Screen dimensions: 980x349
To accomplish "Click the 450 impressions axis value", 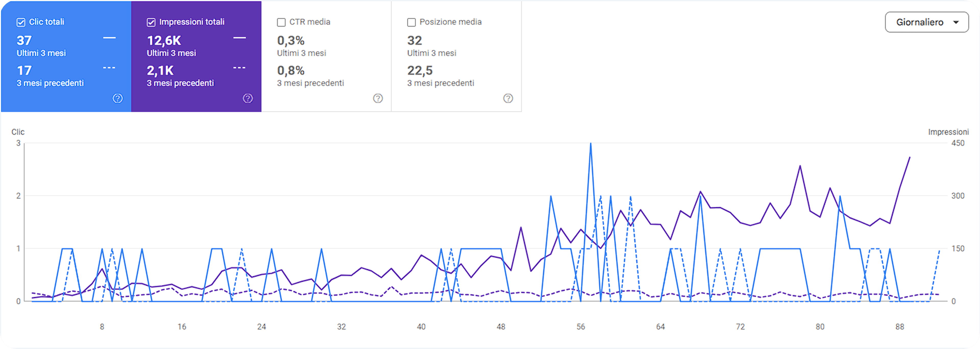I will point(958,143).
